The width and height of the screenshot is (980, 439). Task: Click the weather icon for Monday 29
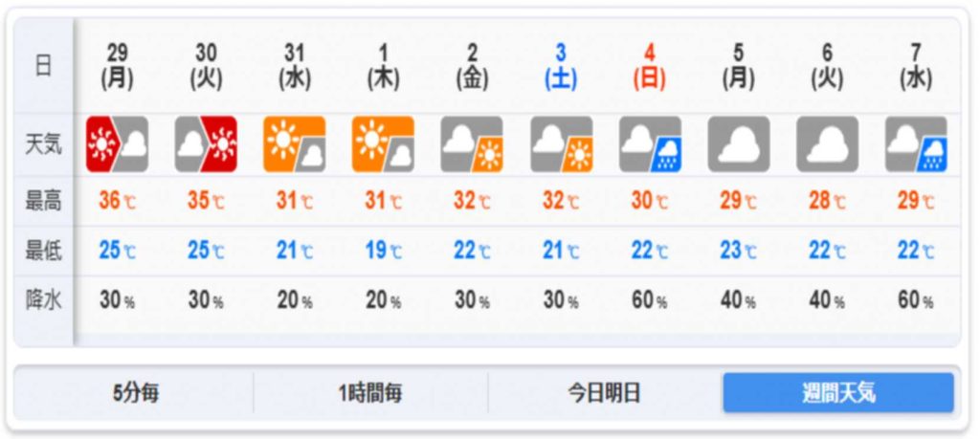[x=117, y=144]
